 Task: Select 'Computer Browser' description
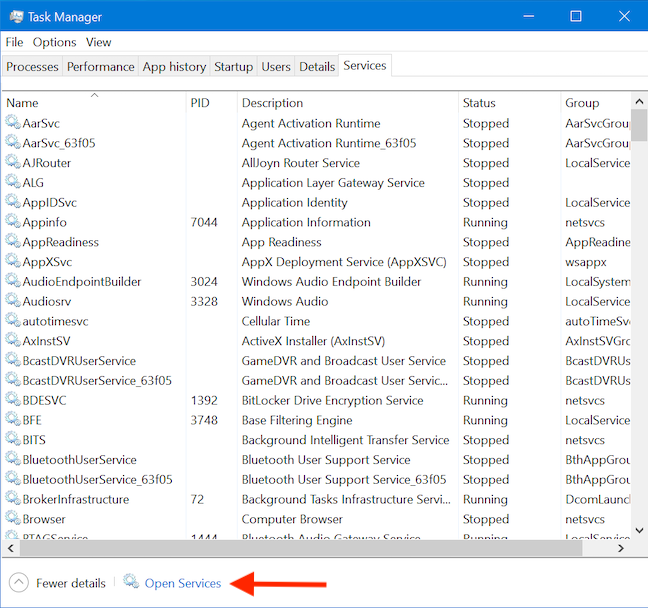pyautogui.click(x=292, y=519)
